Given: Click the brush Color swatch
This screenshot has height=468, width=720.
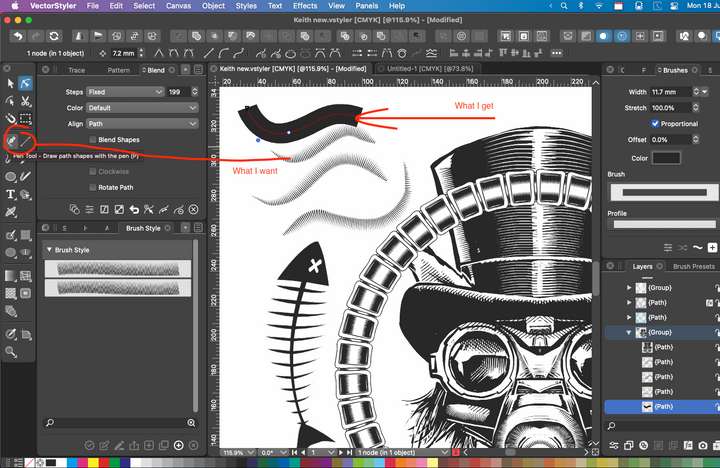Looking at the screenshot, I should coord(666,158).
